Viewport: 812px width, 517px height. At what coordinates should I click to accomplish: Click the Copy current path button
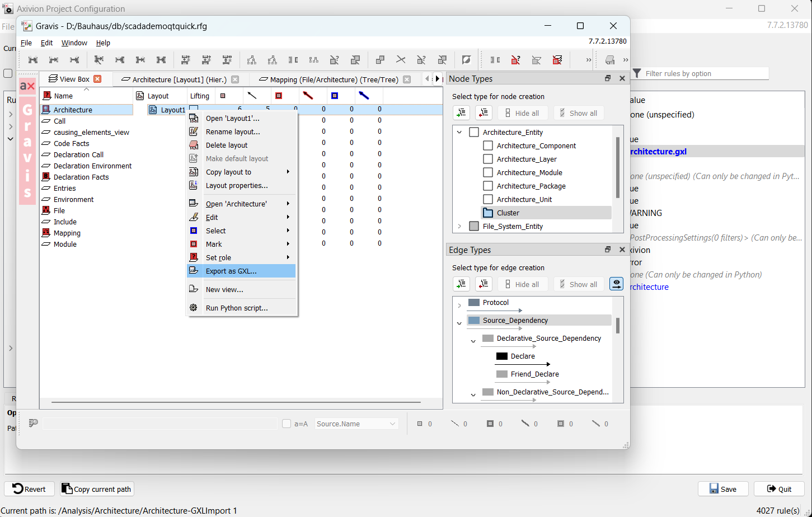(x=97, y=488)
